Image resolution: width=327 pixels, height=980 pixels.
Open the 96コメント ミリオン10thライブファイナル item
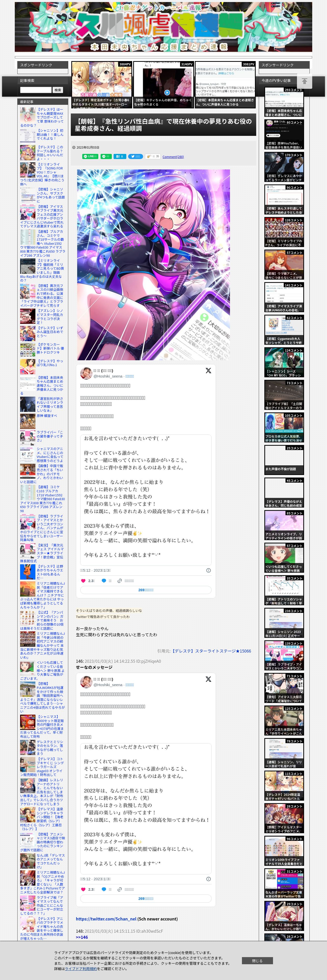tap(284, 851)
